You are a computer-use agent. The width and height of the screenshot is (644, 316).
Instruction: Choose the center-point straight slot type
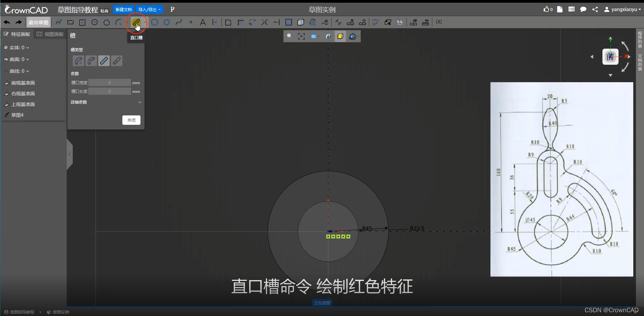coord(117,61)
